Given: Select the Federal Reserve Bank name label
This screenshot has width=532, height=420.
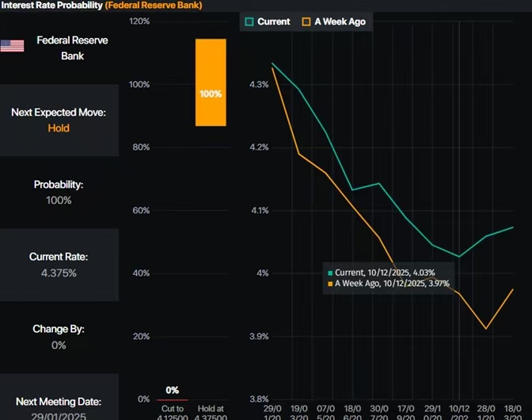Looking at the screenshot, I should pyautogui.click(x=72, y=48).
